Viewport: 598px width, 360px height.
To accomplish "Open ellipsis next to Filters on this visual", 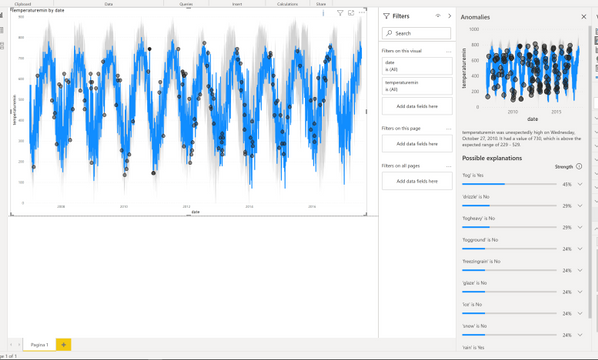I will [448, 51].
